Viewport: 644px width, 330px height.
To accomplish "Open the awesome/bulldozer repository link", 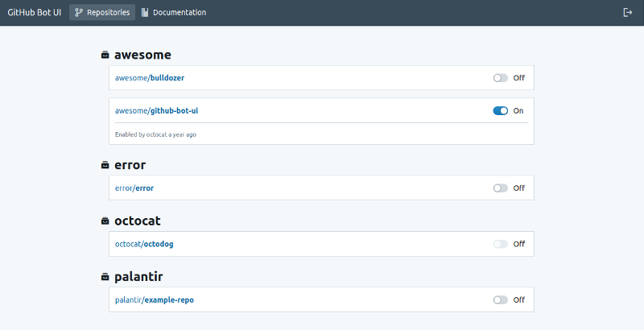I will pyautogui.click(x=150, y=78).
